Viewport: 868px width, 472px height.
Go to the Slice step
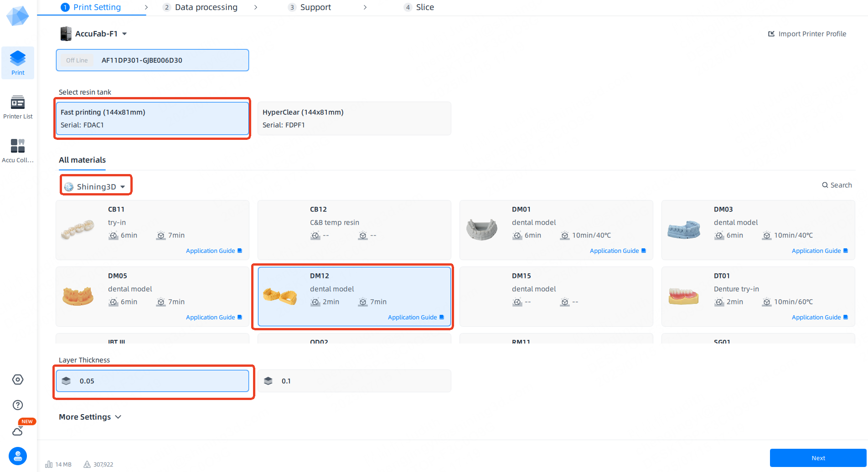point(419,7)
